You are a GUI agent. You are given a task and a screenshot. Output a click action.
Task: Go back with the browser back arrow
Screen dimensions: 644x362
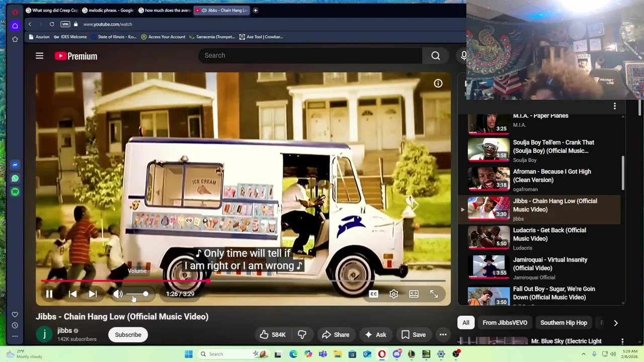(x=30, y=24)
